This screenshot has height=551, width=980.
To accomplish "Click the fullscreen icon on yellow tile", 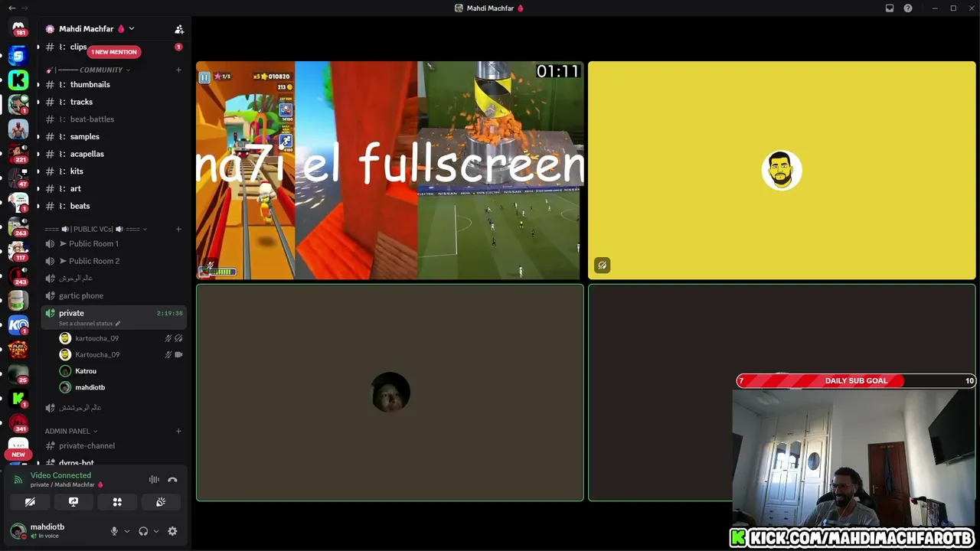I will [603, 266].
